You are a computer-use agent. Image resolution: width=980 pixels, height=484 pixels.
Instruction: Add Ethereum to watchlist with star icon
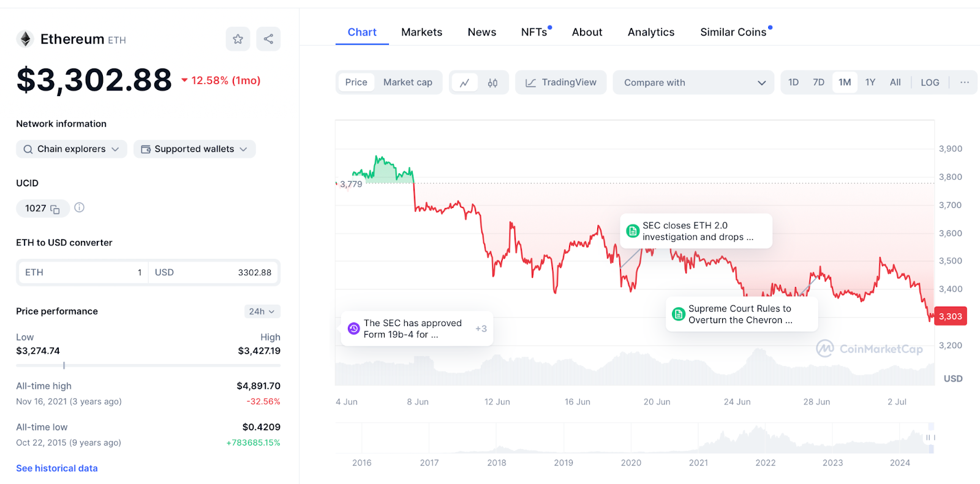(238, 39)
